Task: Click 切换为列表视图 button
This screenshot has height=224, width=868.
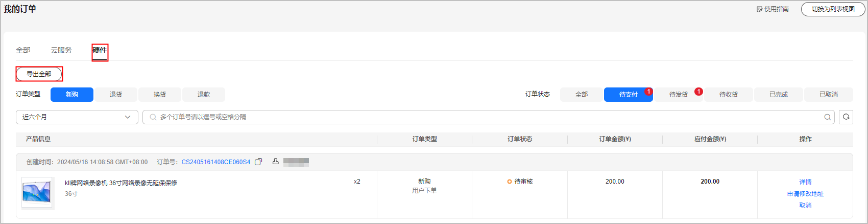Action: pyautogui.click(x=833, y=9)
